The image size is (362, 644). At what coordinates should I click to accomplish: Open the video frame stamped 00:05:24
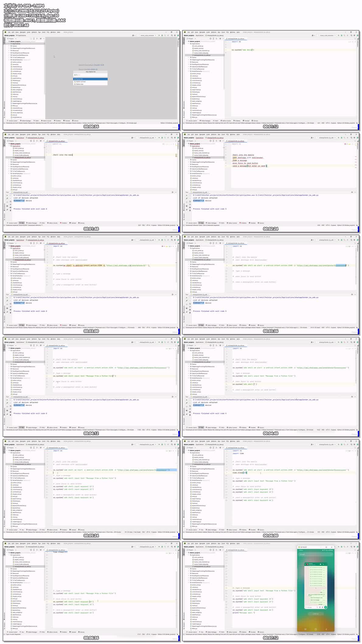point(91,489)
